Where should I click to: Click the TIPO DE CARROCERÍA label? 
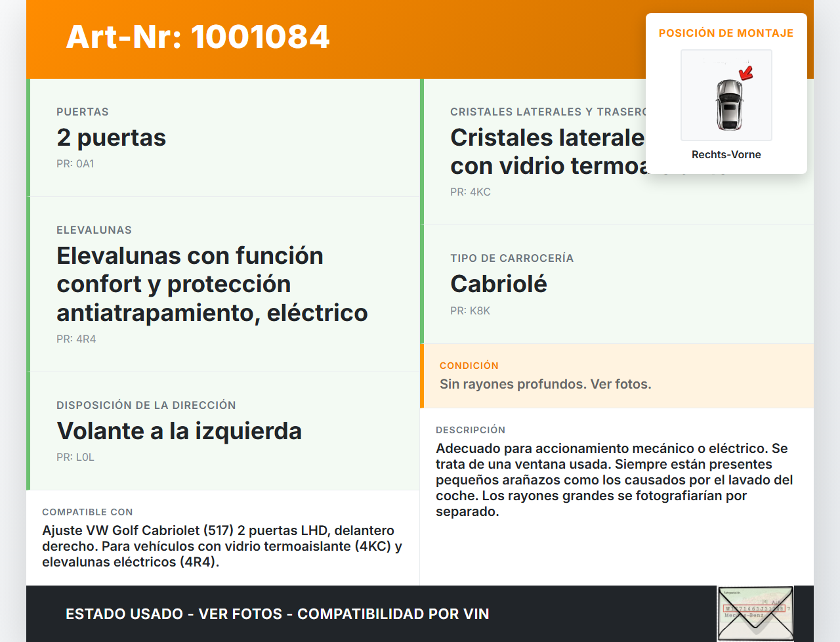click(512, 258)
